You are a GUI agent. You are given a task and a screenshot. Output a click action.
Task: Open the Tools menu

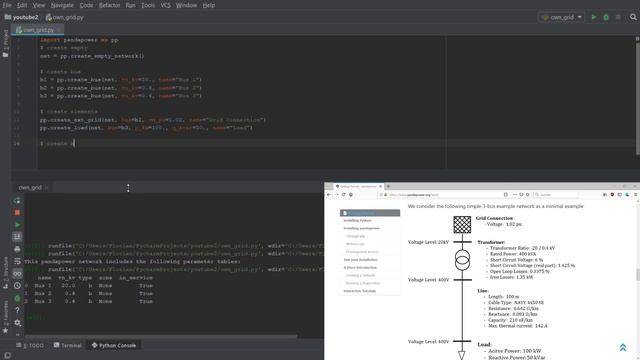pyautogui.click(x=148, y=5)
